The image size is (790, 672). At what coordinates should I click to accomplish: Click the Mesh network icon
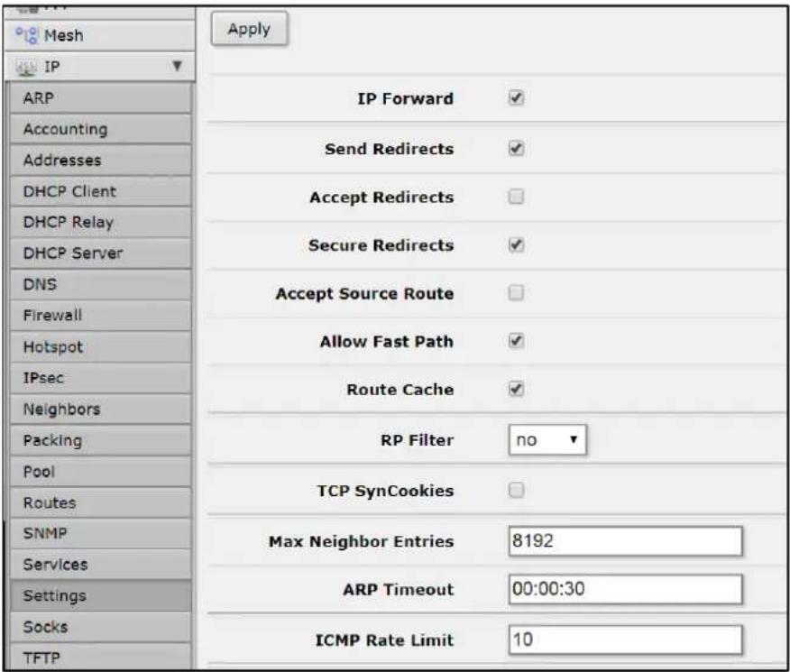pos(27,35)
